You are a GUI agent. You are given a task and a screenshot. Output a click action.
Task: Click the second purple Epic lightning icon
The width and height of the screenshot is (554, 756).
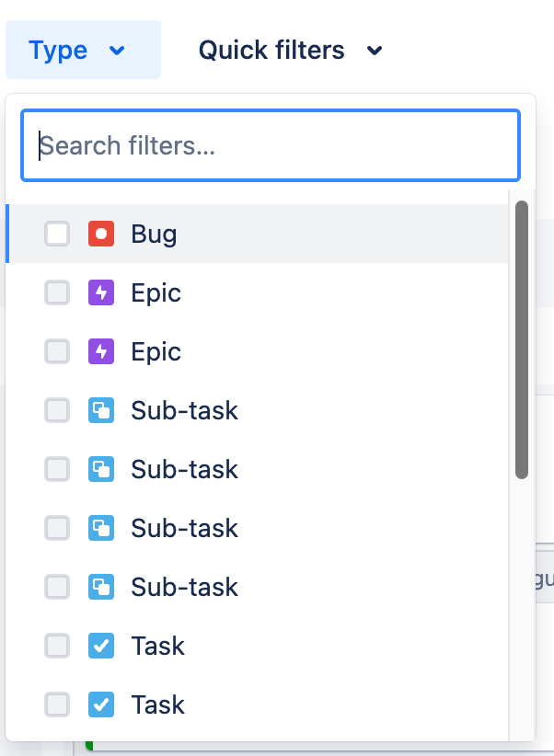[x=101, y=351]
